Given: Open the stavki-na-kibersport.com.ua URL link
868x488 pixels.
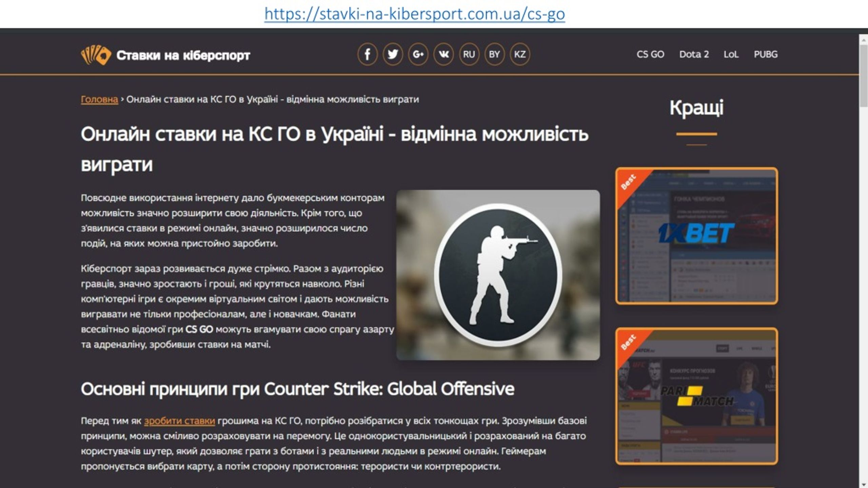Looking at the screenshot, I should (415, 14).
